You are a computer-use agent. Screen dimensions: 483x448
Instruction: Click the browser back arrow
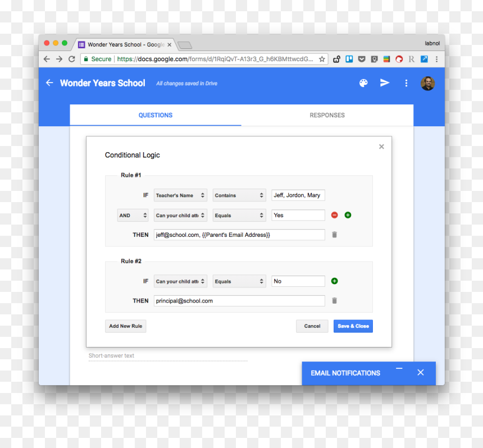47,59
